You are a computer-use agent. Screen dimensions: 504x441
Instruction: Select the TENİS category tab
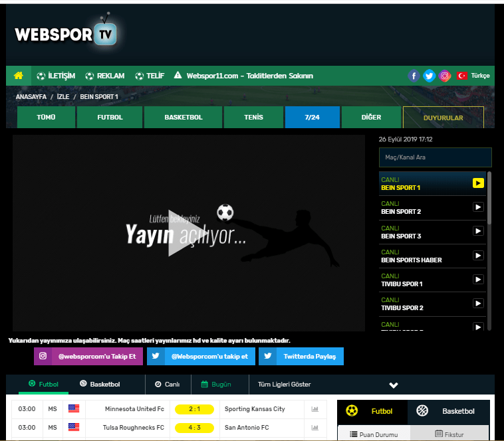(x=253, y=117)
